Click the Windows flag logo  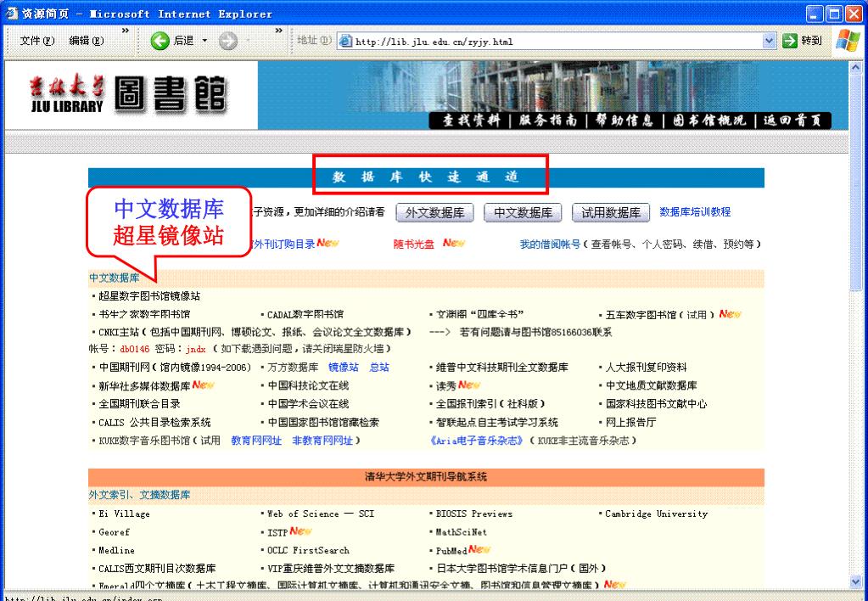[848, 41]
